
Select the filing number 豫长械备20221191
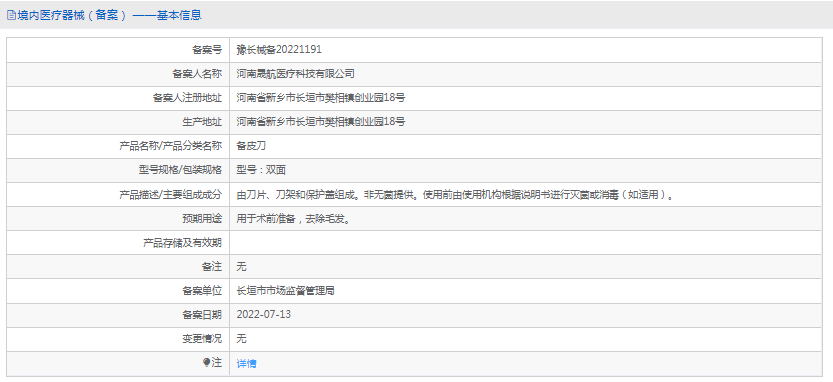(279, 50)
